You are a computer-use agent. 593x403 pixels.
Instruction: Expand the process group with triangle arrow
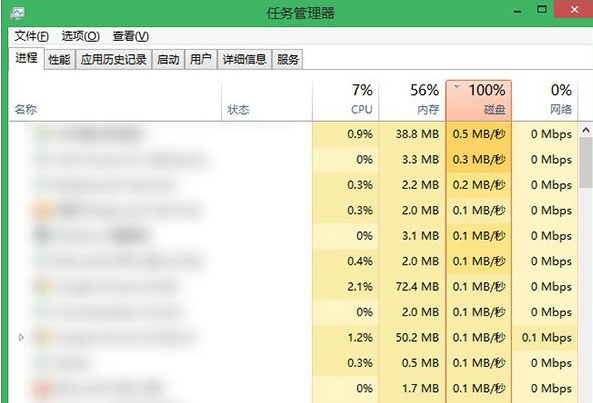click(22, 337)
